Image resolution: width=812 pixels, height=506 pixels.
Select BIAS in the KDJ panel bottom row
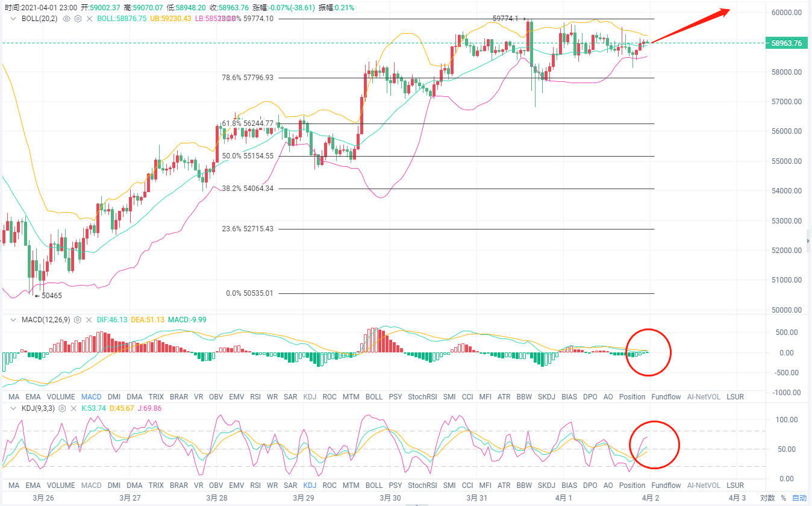pyautogui.click(x=569, y=486)
